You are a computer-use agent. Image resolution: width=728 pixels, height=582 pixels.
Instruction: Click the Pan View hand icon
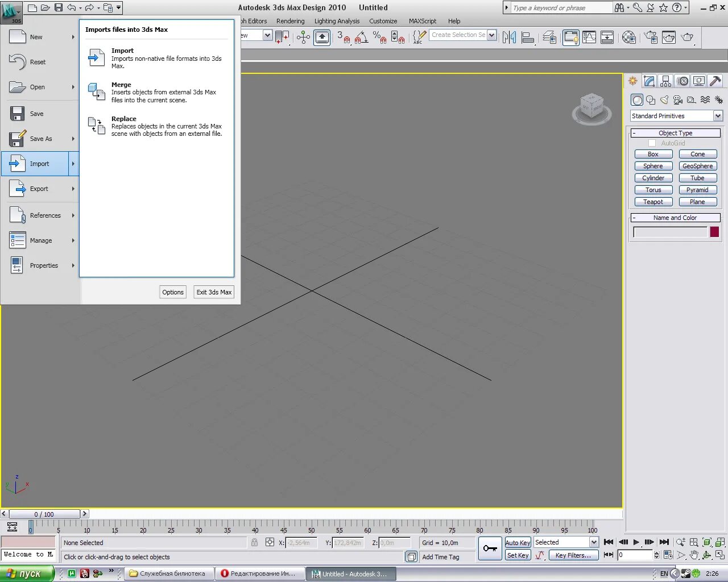694,555
